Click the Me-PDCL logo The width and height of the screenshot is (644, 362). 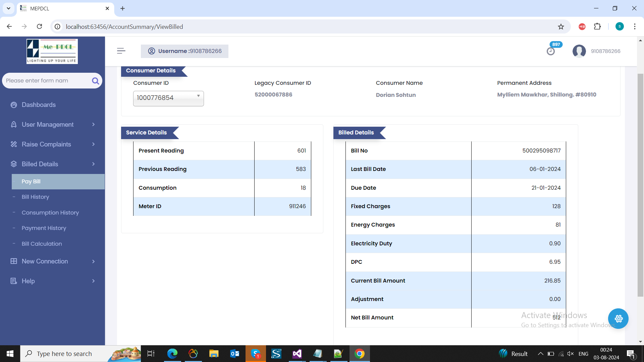click(x=52, y=51)
